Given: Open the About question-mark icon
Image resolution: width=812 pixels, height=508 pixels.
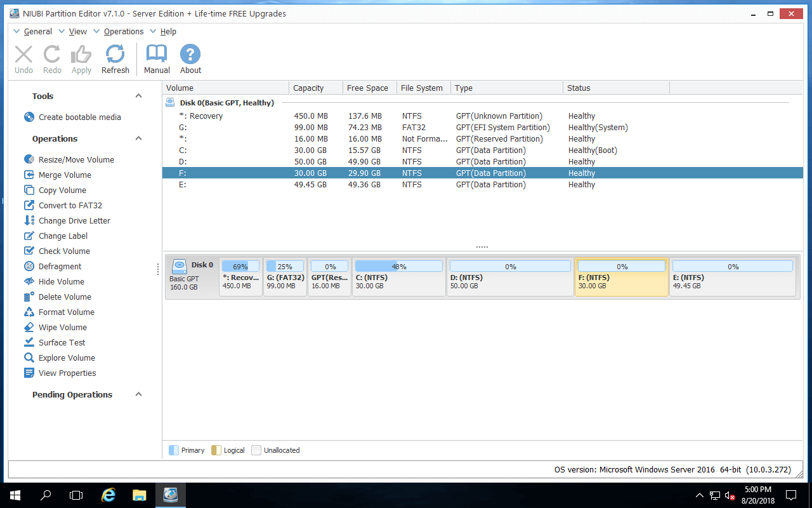Looking at the screenshot, I should tap(190, 54).
